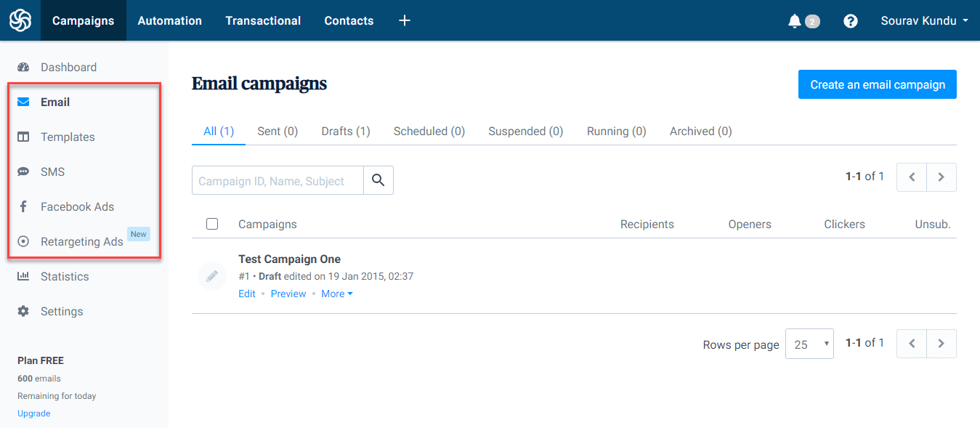Screen dimensions: 980x428
Task: Select the Drafts (1) tab
Action: tap(346, 132)
